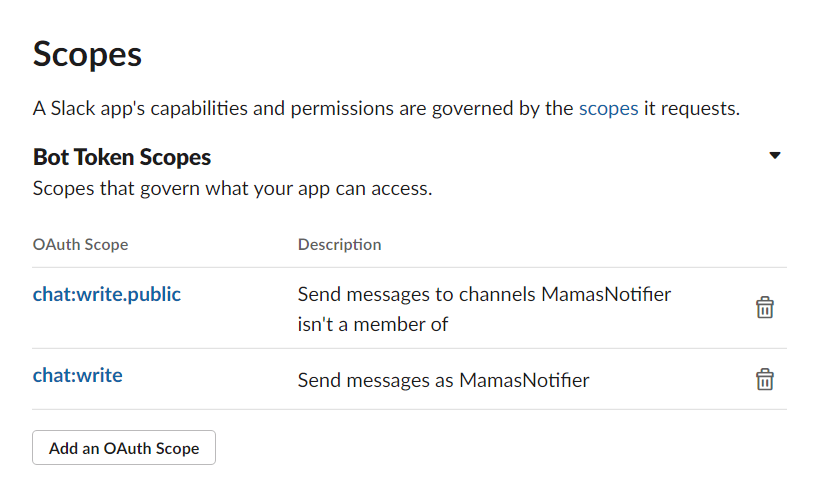Remove the chat:write scope with trash icon
Viewport: 820px width, 490px height.
[764, 379]
